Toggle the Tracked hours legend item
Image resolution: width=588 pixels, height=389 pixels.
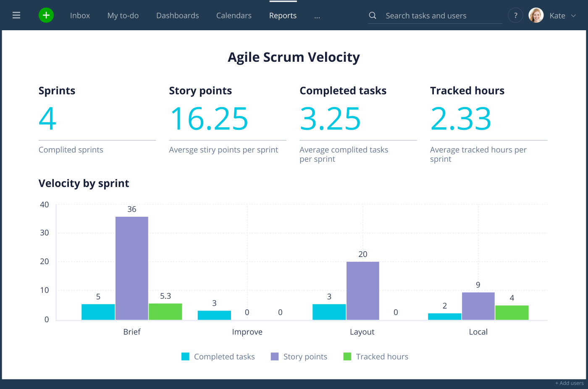coord(376,357)
